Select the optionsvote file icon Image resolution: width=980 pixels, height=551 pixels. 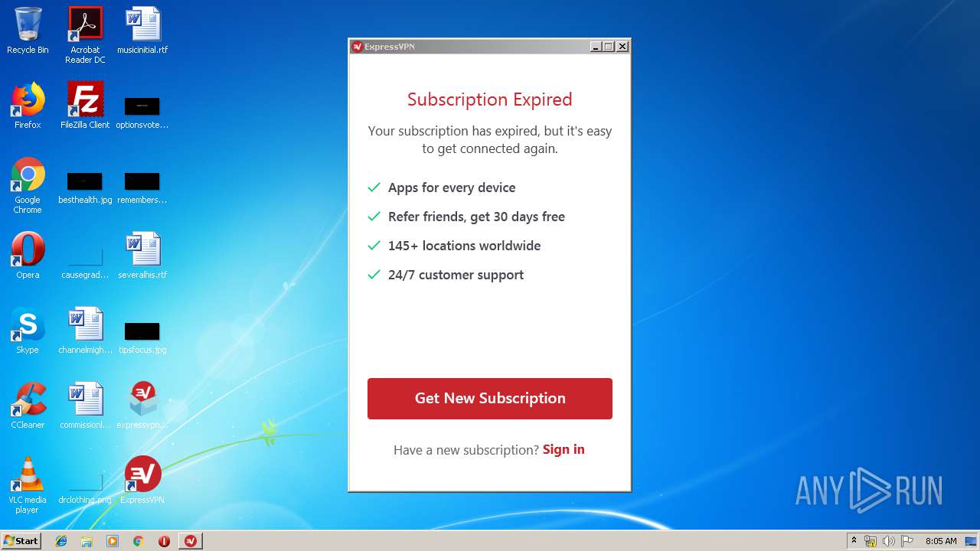tap(142, 112)
